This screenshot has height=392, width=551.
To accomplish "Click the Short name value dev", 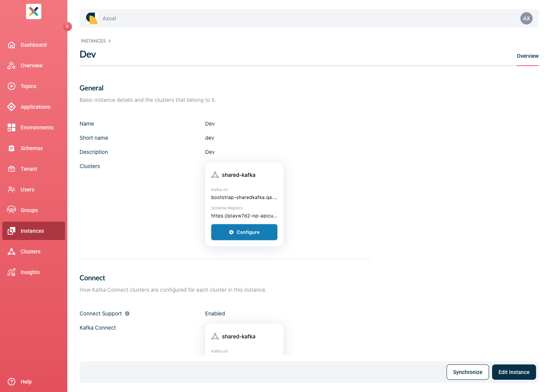I will [x=210, y=138].
